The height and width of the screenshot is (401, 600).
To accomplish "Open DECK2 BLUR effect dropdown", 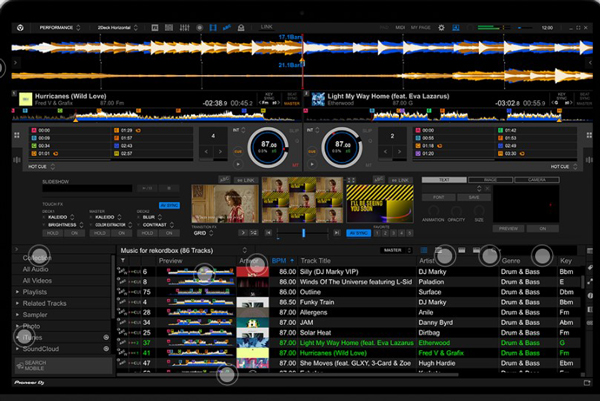I will (151, 217).
